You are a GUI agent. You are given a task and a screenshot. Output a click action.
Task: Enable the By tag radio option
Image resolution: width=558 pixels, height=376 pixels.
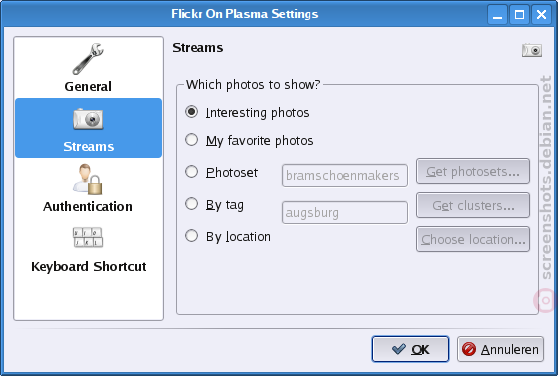(191, 204)
